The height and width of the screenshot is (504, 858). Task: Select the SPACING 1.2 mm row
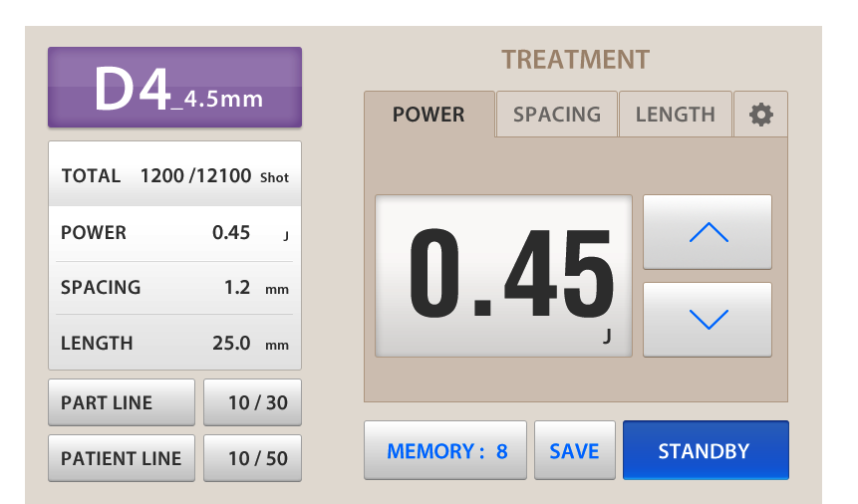click(174, 288)
